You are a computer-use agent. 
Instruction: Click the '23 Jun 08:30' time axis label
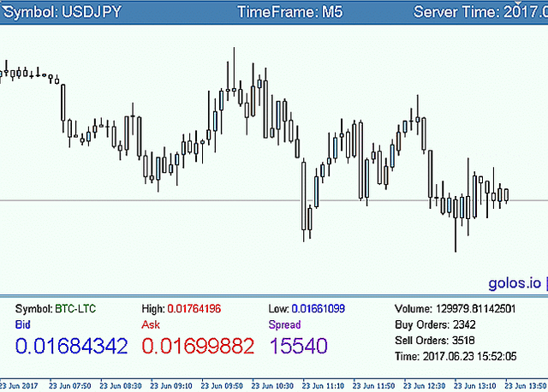[x=121, y=386]
